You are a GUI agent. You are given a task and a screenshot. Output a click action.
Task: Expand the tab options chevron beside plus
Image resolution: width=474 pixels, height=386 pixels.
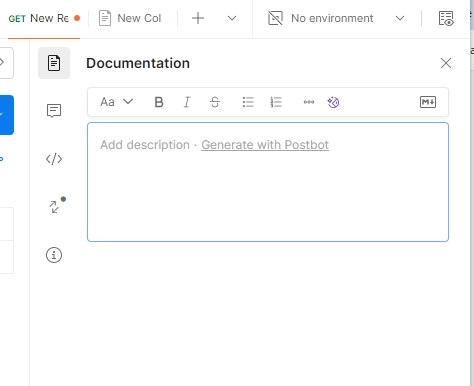point(232,18)
